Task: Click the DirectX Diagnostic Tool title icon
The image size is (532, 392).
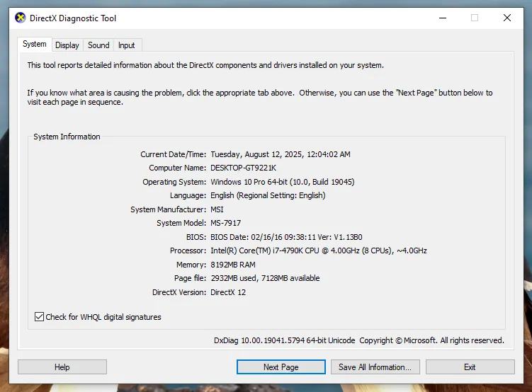Action: coord(21,18)
